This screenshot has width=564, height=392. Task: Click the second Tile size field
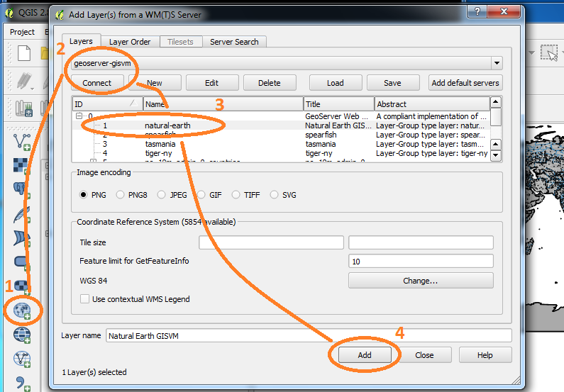point(421,242)
